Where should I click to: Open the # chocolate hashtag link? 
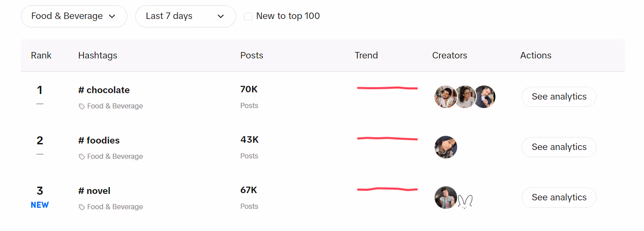coord(104,90)
